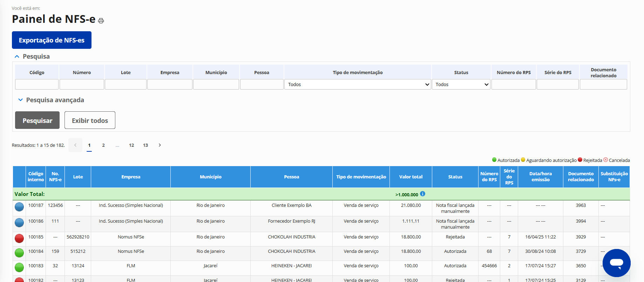
Task: Click the red status circle for row 100185
Action: (19, 238)
